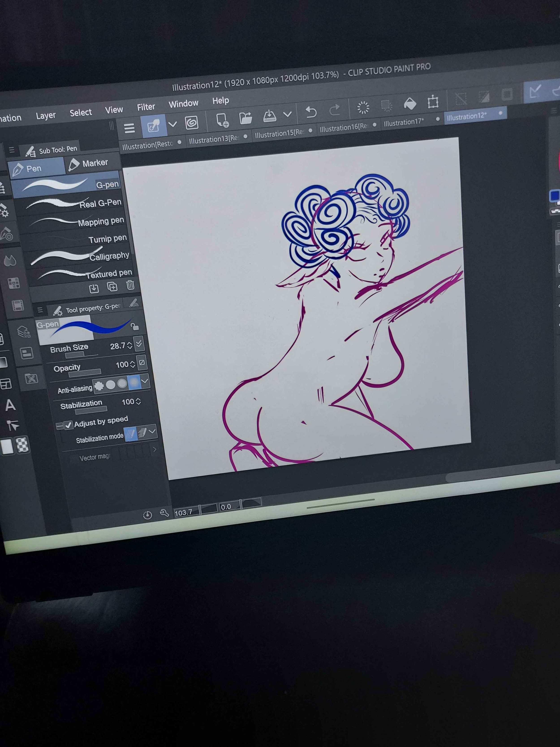Click the Clip Studio spiral icon
Viewport: 560px width, 747px height.
pyautogui.click(x=191, y=123)
